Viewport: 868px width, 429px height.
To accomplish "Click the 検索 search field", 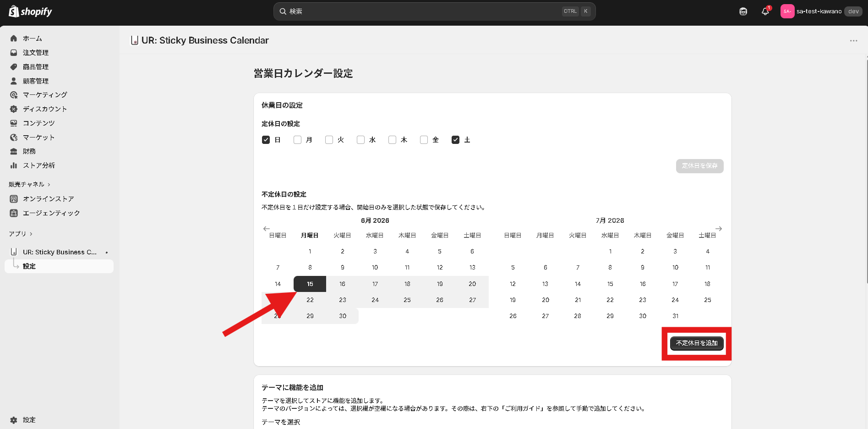I will 434,11.
